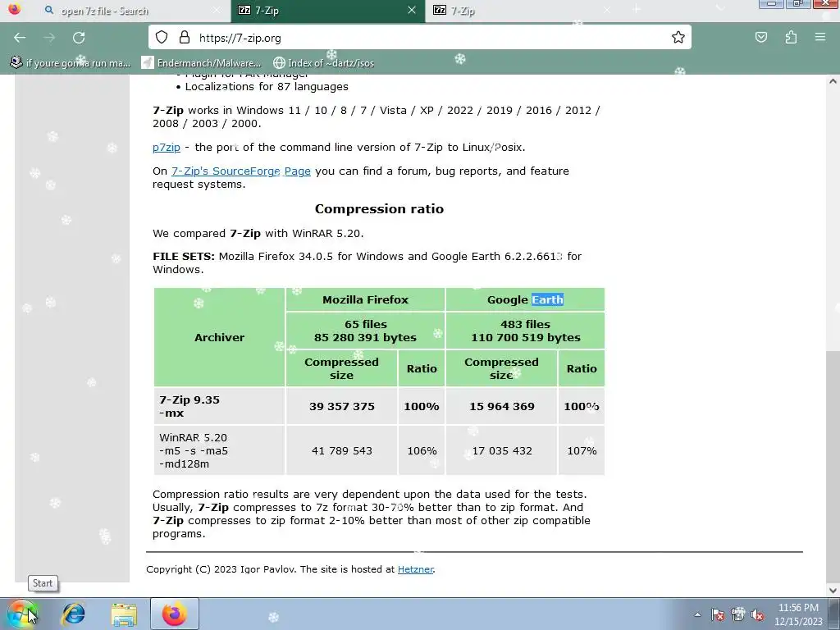
Task: Launch Internet Explorer from taskbar
Action: click(x=73, y=614)
